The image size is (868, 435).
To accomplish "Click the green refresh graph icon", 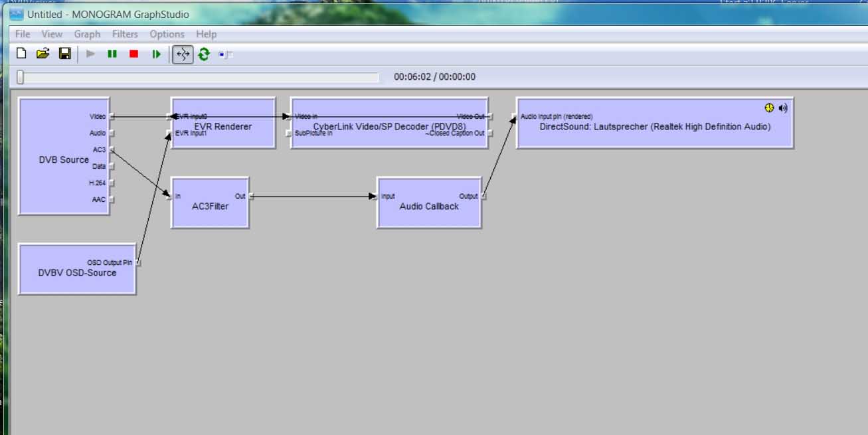I will click(204, 54).
